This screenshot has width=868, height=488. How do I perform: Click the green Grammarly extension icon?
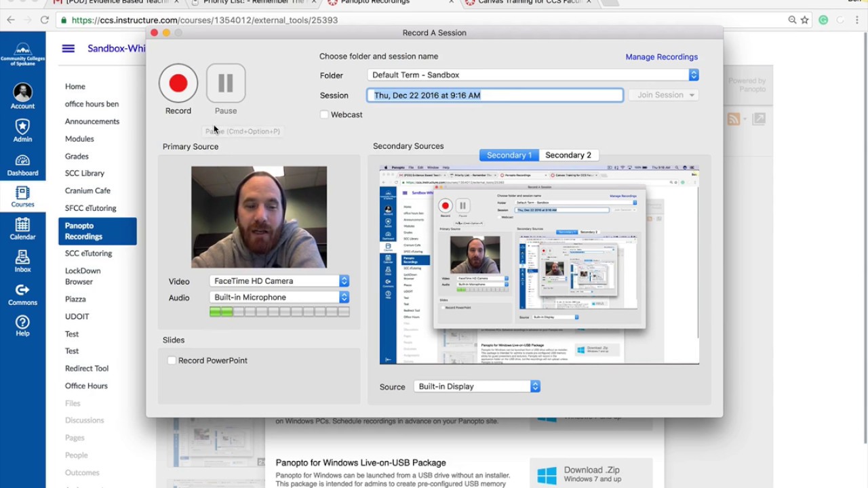click(x=823, y=20)
